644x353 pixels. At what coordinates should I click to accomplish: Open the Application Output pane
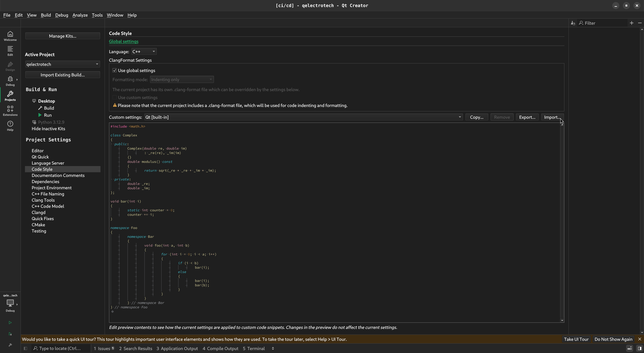[x=177, y=348]
